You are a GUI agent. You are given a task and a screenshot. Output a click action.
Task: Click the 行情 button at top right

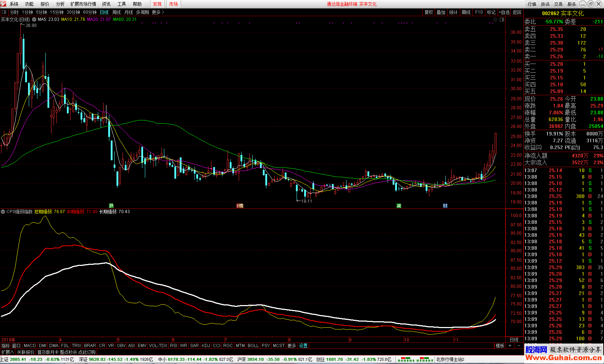(532, 4)
